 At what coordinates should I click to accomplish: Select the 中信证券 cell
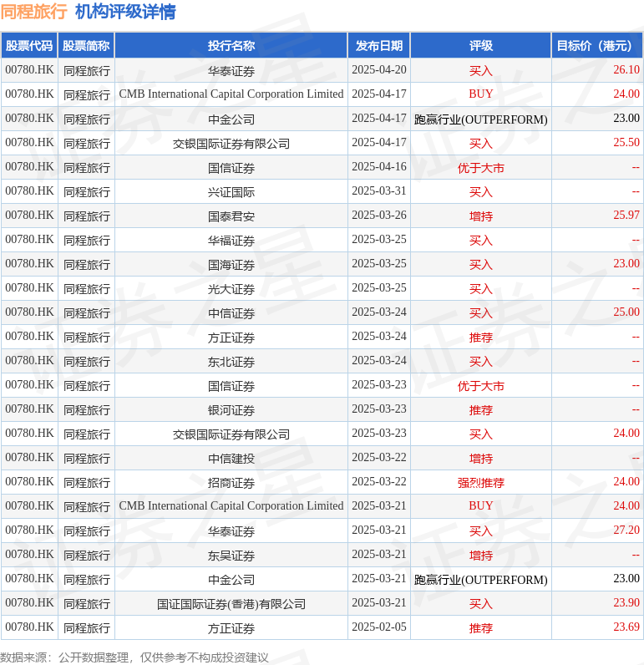[x=231, y=312]
